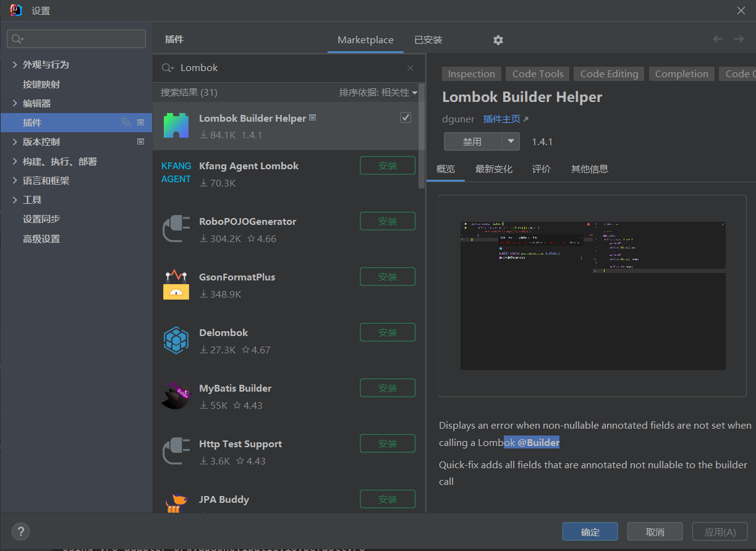Close the 设置 dialog window
The height and width of the screenshot is (551, 756).
[741, 11]
